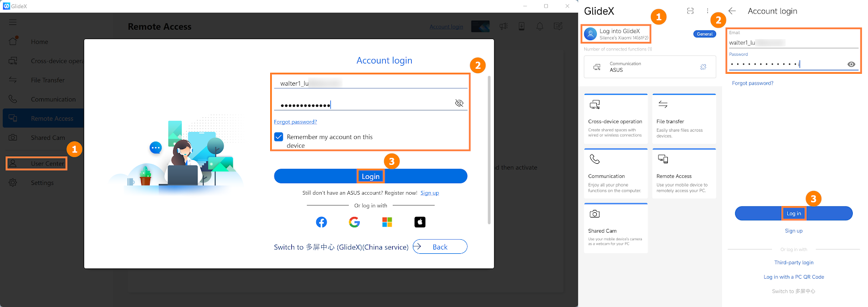Tap Log into GlideX profile entry
868x307 pixels.
[616, 34]
